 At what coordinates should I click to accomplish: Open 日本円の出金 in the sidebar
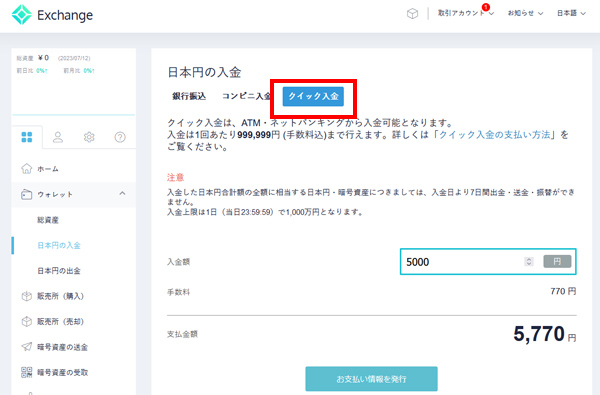(x=59, y=271)
